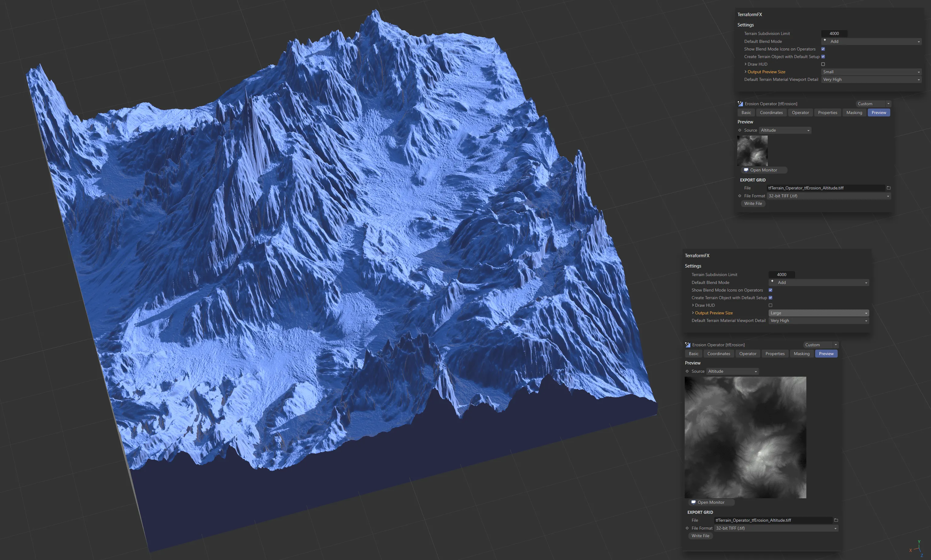Viewport: 931px width, 560px height.
Task: Click Erosion Operator icon in upper panel
Action: [x=740, y=104]
